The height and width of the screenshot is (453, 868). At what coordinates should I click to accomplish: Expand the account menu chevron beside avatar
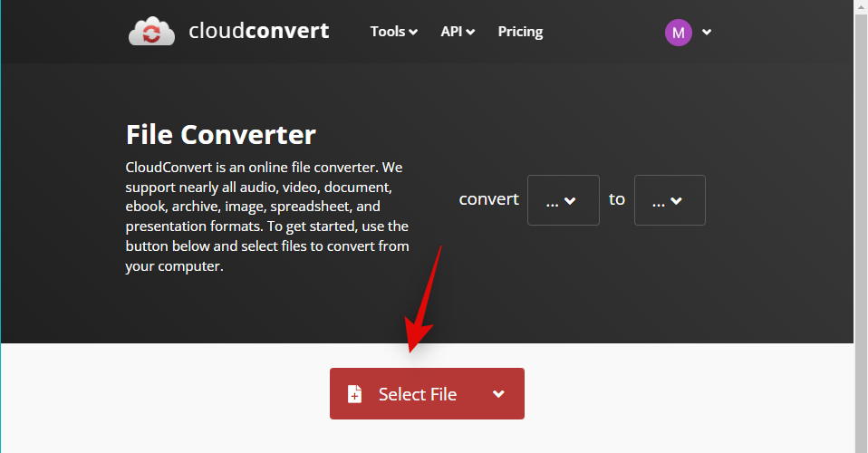click(707, 32)
